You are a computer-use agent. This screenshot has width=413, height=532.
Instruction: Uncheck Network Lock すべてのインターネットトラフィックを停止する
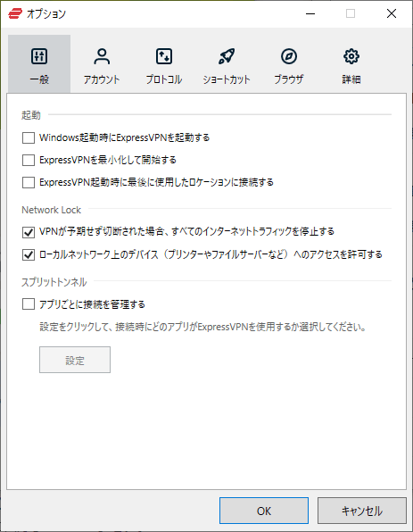coord(29,232)
